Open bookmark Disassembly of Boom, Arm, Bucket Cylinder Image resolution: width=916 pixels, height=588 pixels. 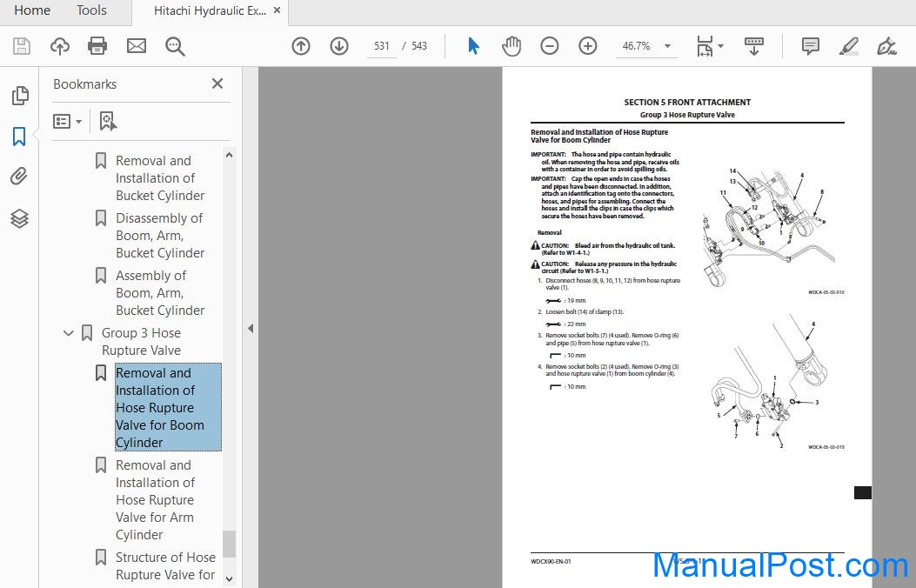pyautogui.click(x=160, y=236)
